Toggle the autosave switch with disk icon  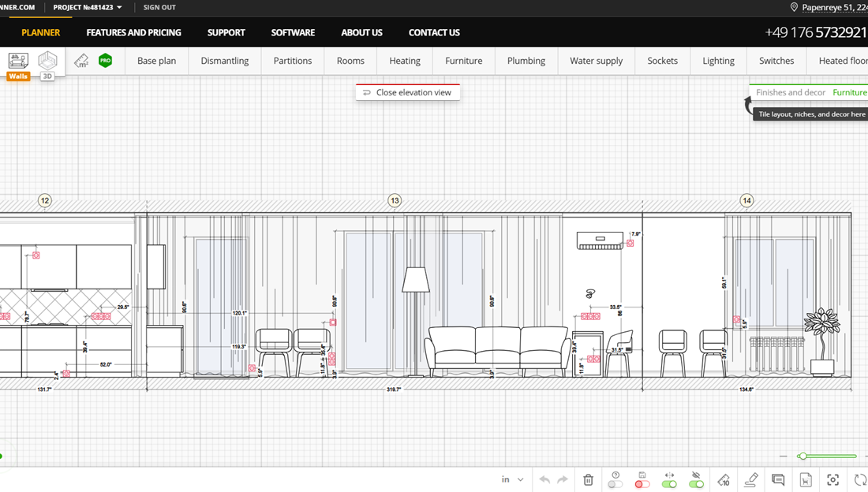[x=642, y=483]
